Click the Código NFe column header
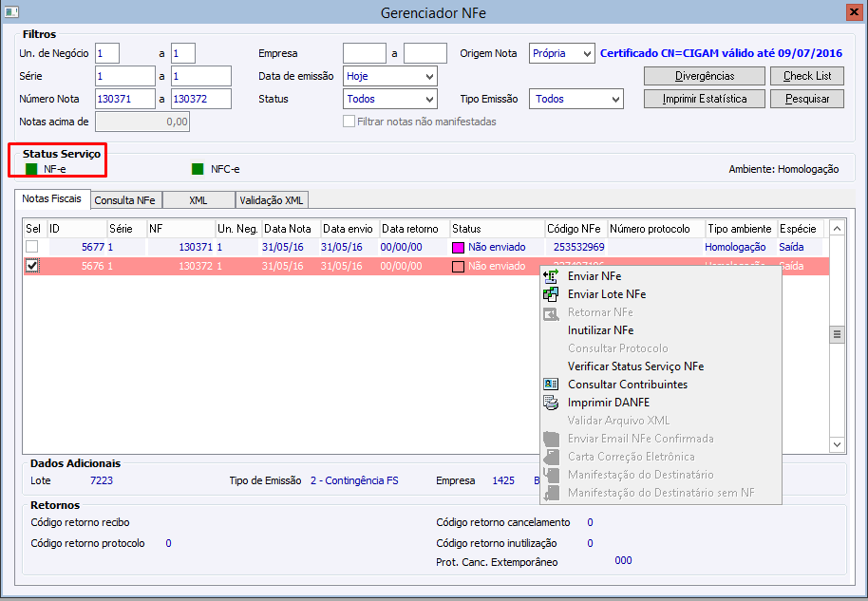This screenshot has width=868, height=601. [x=576, y=229]
